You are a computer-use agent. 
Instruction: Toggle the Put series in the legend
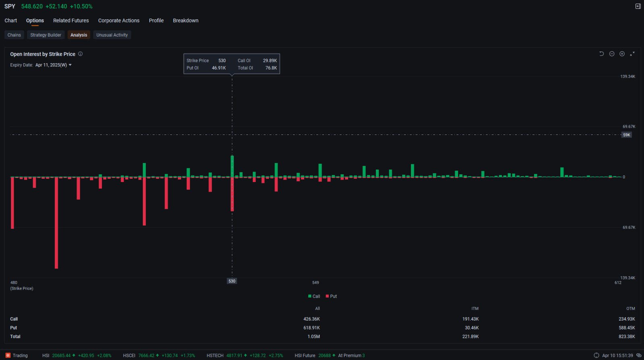tap(331, 296)
